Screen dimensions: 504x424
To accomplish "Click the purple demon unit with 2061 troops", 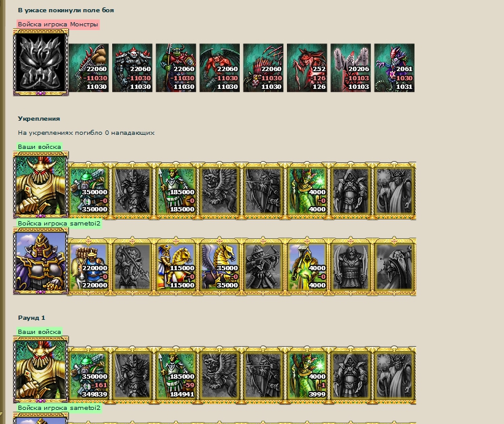I will coord(394,68).
